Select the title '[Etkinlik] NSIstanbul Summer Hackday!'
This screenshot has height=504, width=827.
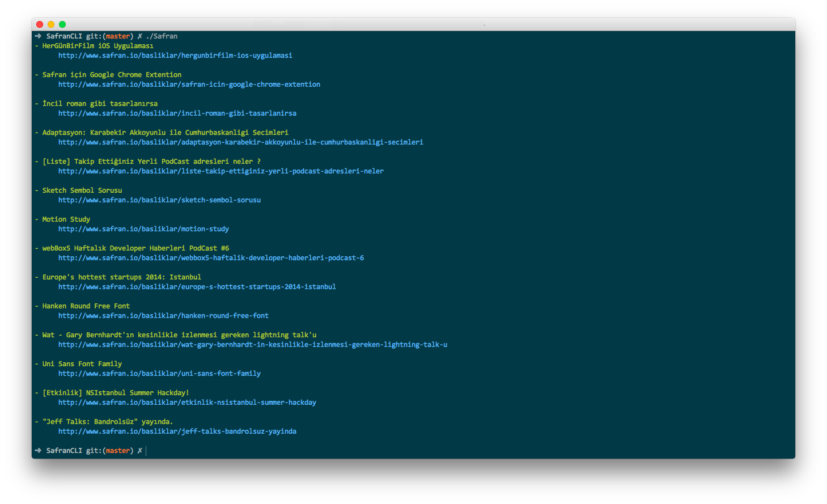(116, 393)
